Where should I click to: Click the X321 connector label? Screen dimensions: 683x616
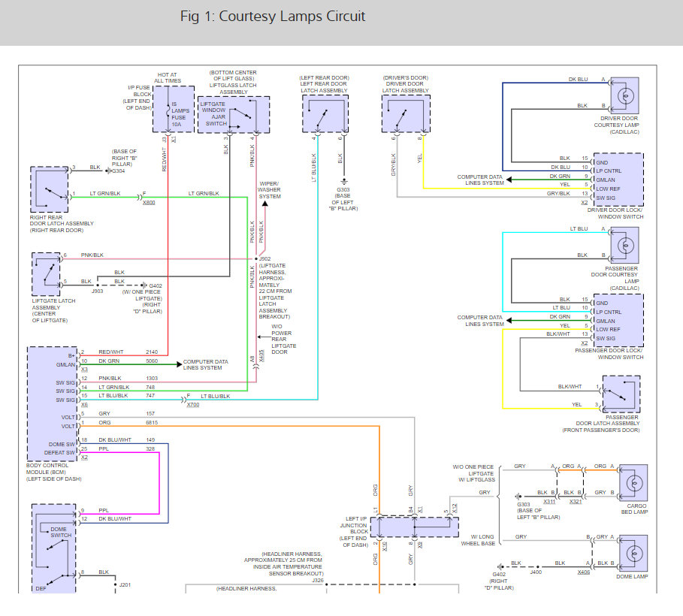coord(576,501)
